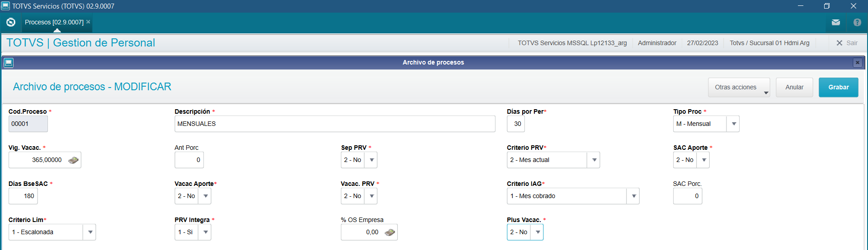Restore down the TOTVS Servicios window
Image resolution: width=868 pixels, height=250 pixels.
click(826, 6)
